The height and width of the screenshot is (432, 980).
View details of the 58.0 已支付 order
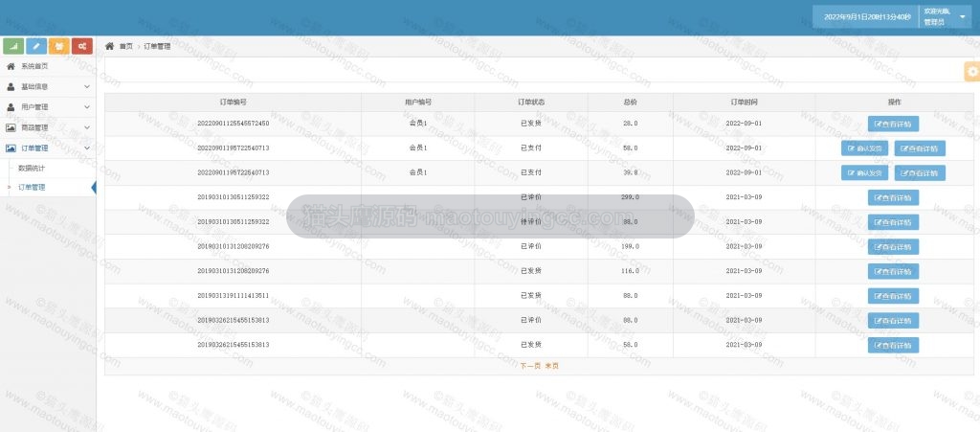[x=920, y=148]
